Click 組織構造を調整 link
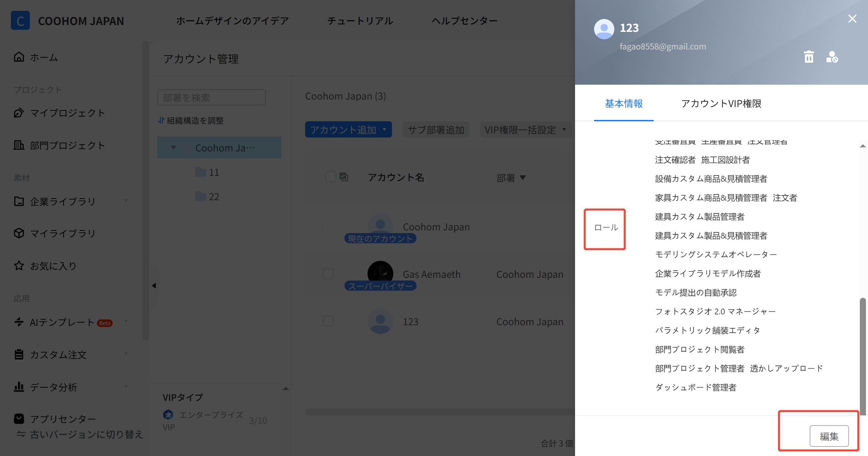Screen dimensions: 868x456 195,120
